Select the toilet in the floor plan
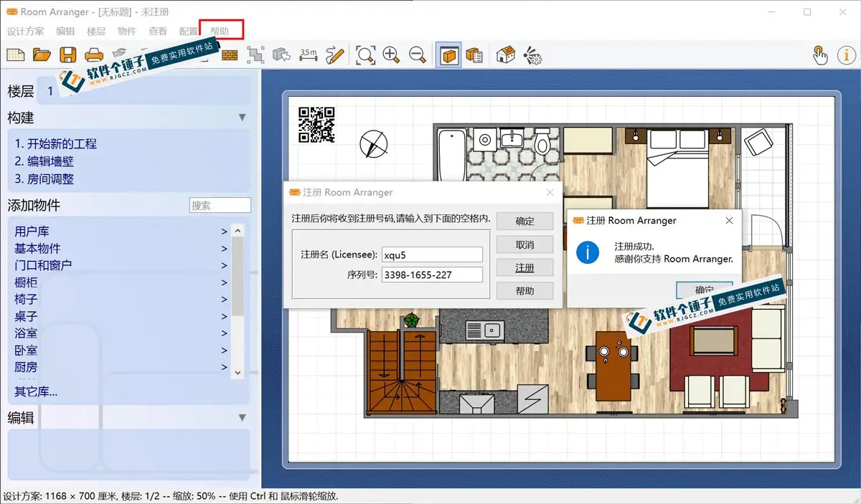The image size is (861, 504). tap(543, 143)
